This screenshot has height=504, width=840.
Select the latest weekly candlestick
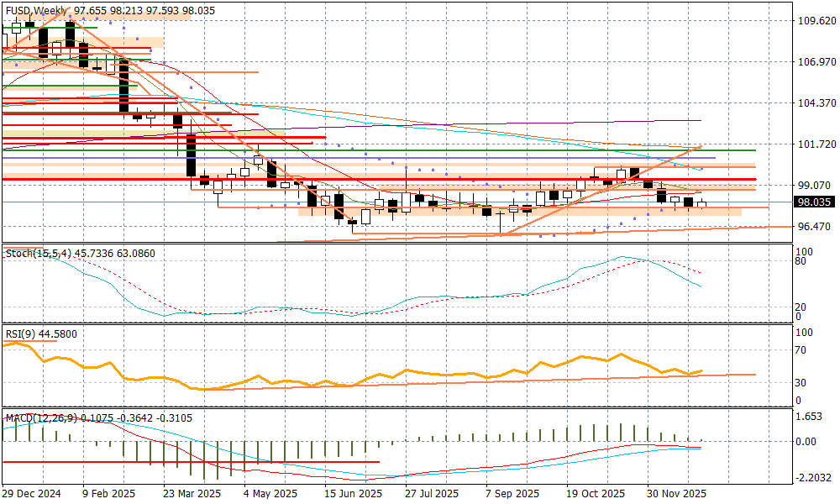point(701,204)
